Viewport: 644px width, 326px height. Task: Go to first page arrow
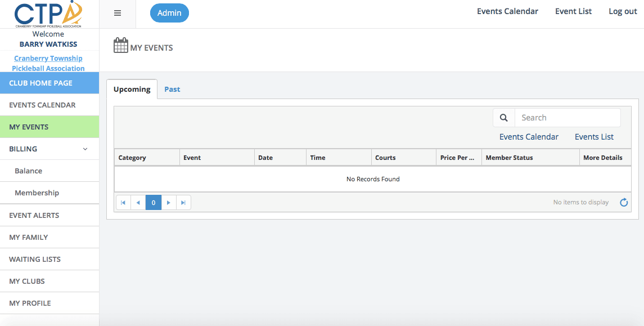[123, 203]
